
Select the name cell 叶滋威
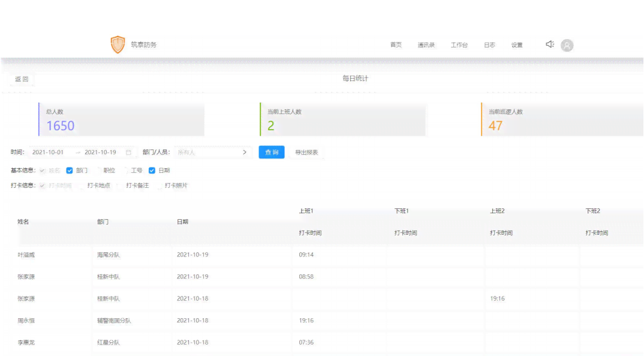26,255
